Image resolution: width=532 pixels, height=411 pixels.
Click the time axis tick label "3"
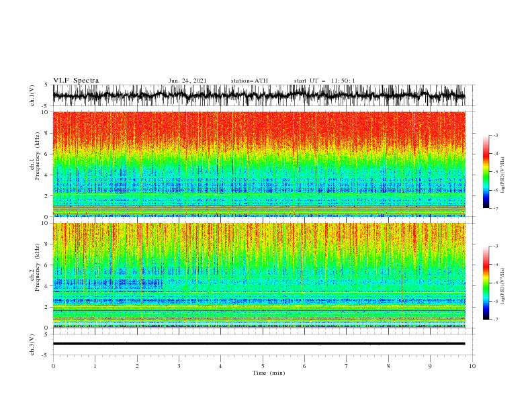179,366
